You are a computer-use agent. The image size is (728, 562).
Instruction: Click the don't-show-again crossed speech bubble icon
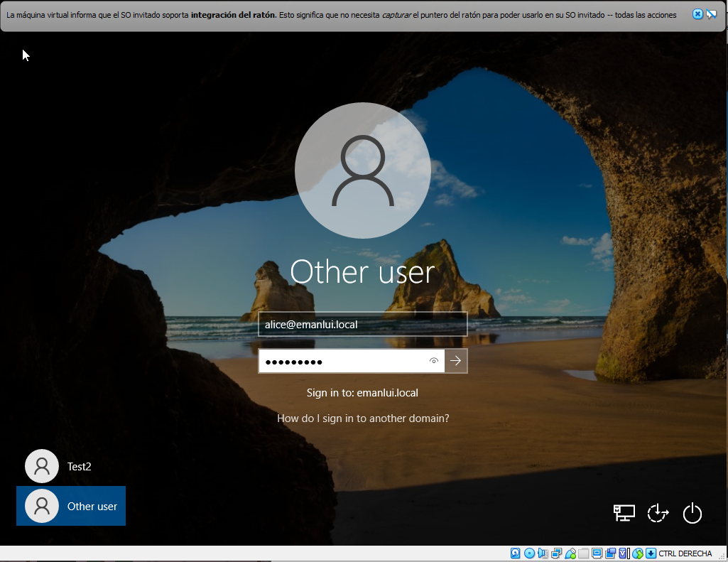coord(711,14)
